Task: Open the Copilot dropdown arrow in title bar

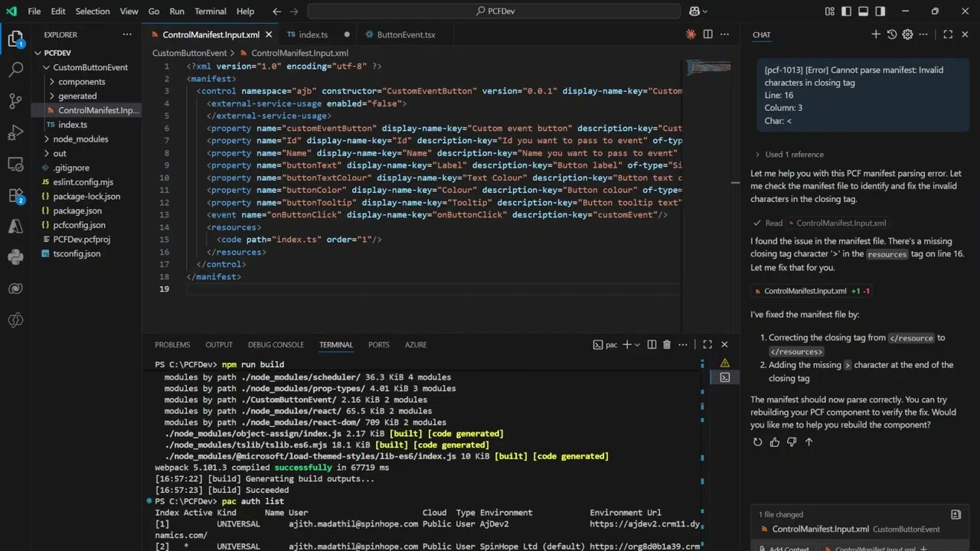Action: click(704, 11)
